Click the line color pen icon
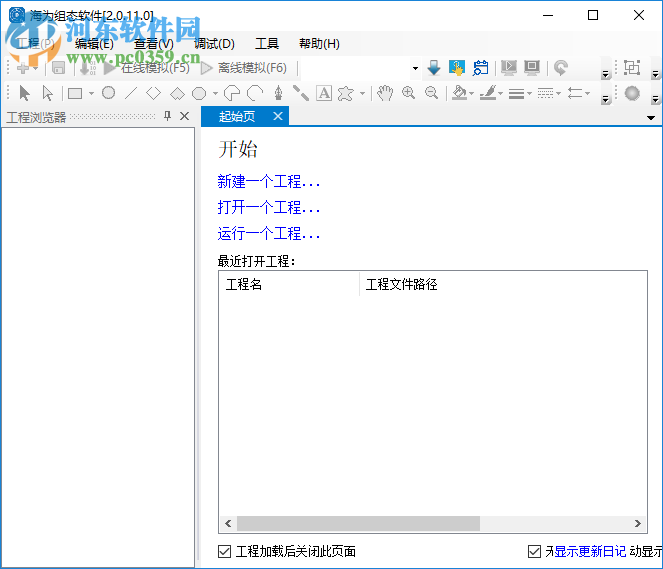Screen dimensions: 663x569 point(488,93)
